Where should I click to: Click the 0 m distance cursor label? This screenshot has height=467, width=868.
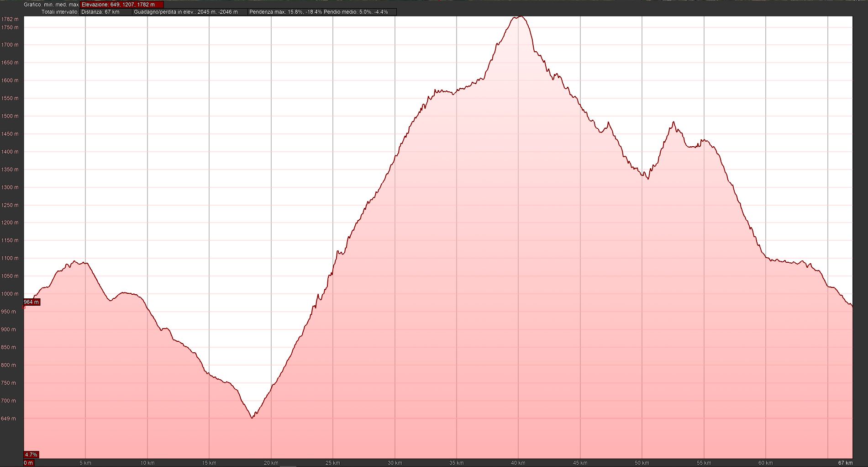click(28, 463)
